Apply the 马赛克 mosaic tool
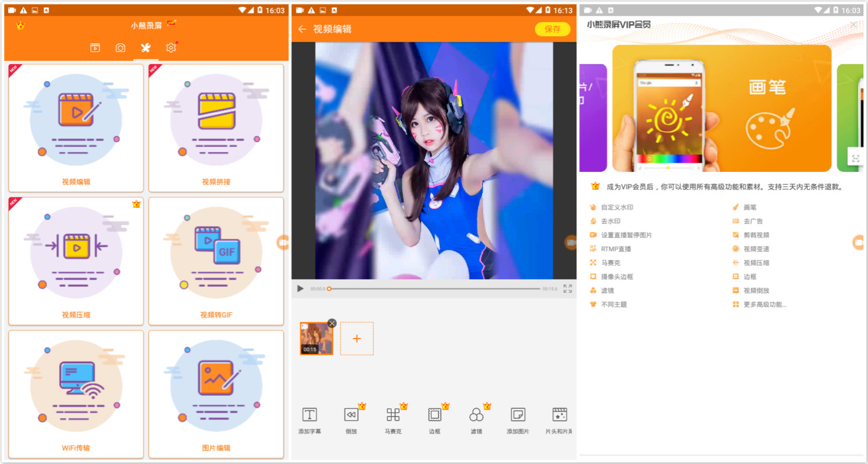 click(x=393, y=419)
